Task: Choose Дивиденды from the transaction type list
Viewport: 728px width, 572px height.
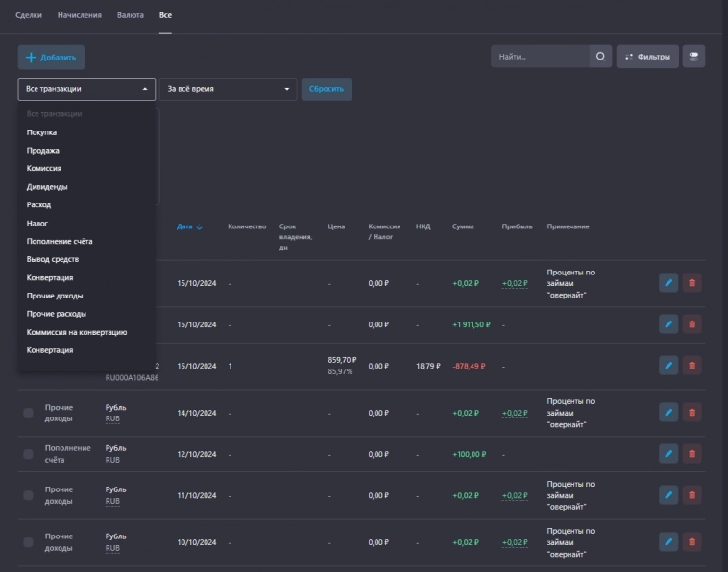Action: [x=47, y=187]
